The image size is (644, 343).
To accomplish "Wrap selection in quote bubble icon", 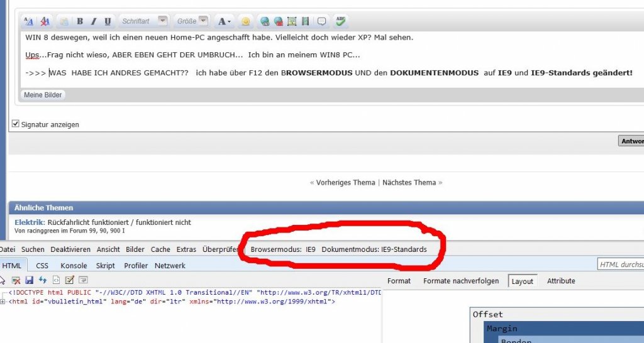I will click(x=322, y=21).
